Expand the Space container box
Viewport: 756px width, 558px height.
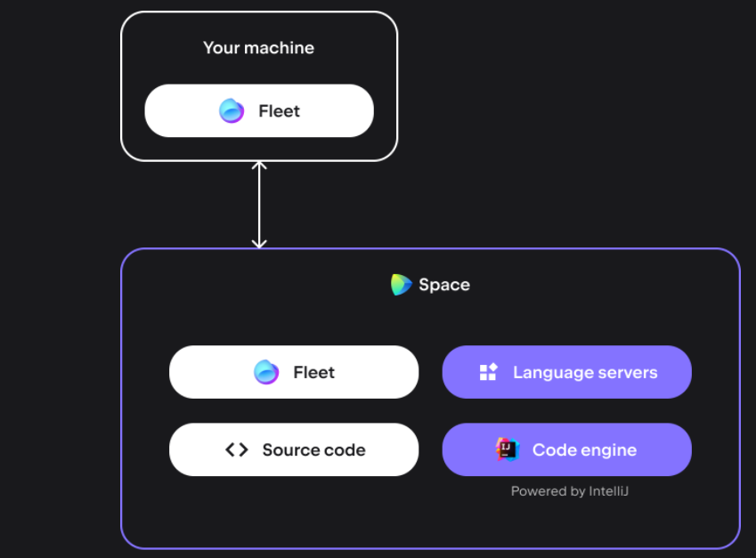[430, 396]
